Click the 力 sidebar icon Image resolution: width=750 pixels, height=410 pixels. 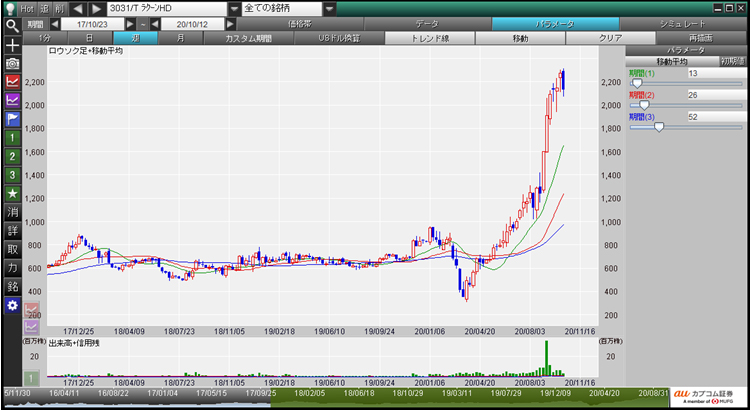point(12,268)
